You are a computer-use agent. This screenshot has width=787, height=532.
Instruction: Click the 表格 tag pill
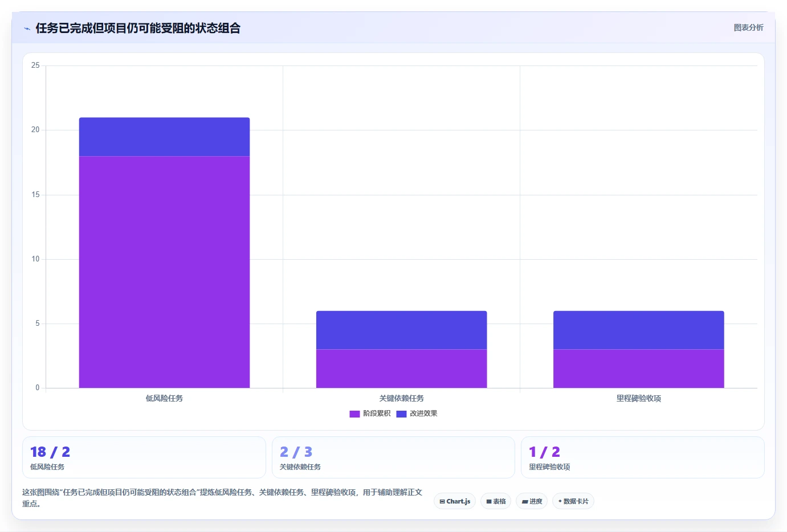(496, 501)
